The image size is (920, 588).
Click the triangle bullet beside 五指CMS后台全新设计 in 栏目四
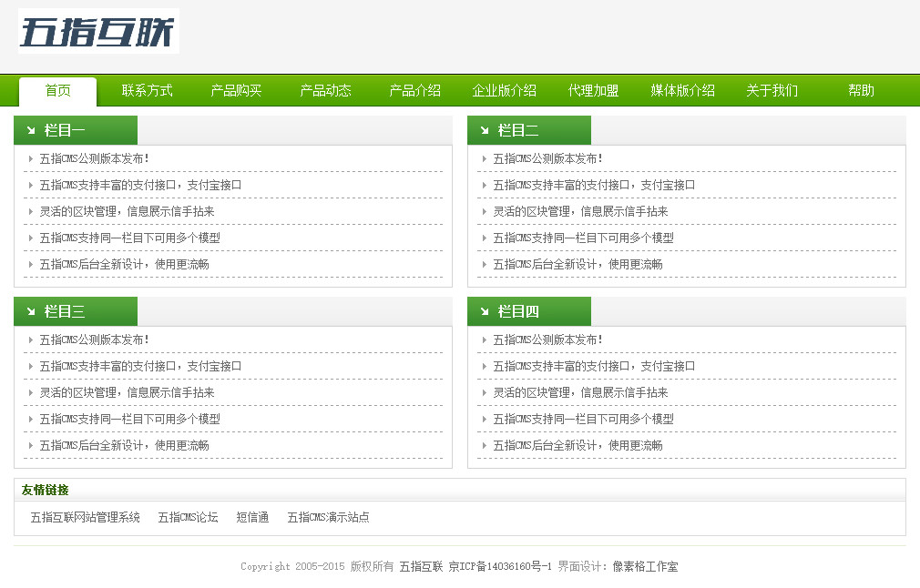(x=482, y=445)
